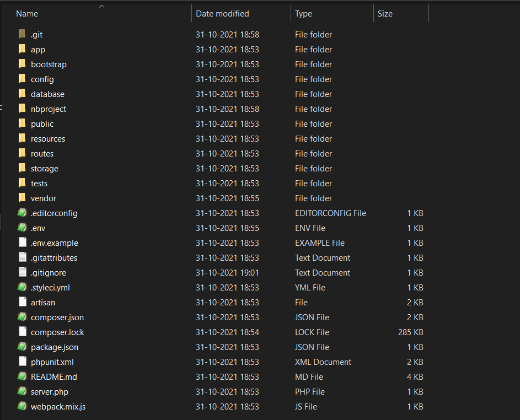This screenshot has width=520, height=420.
Task: Click the '285 KB' size of composer.lock
Action: 411,332
